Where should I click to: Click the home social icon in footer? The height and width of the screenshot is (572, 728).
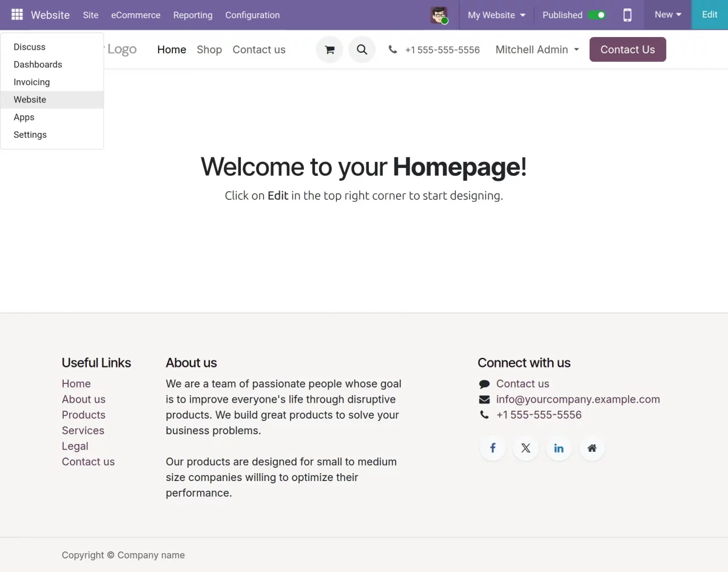[592, 448]
